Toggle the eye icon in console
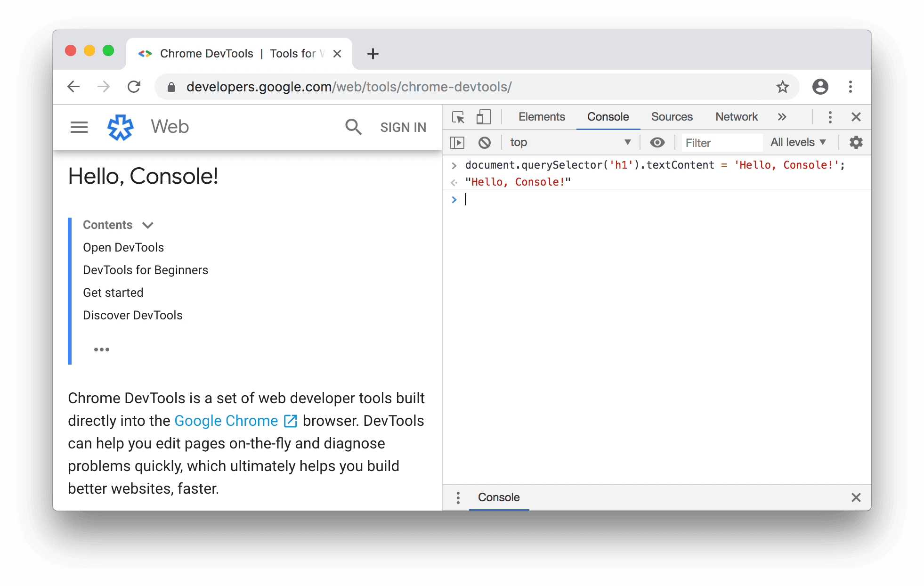 [657, 141]
